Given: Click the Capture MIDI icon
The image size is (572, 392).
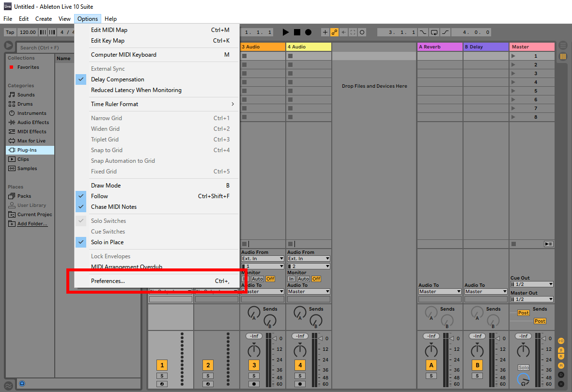Looking at the screenshot, I should (x=353, y=32).
